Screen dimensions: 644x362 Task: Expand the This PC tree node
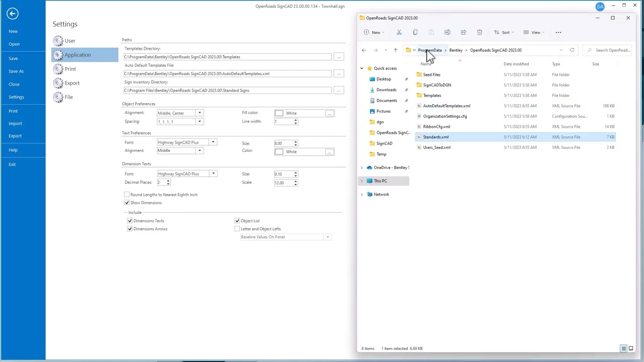[x=362, y=181]
